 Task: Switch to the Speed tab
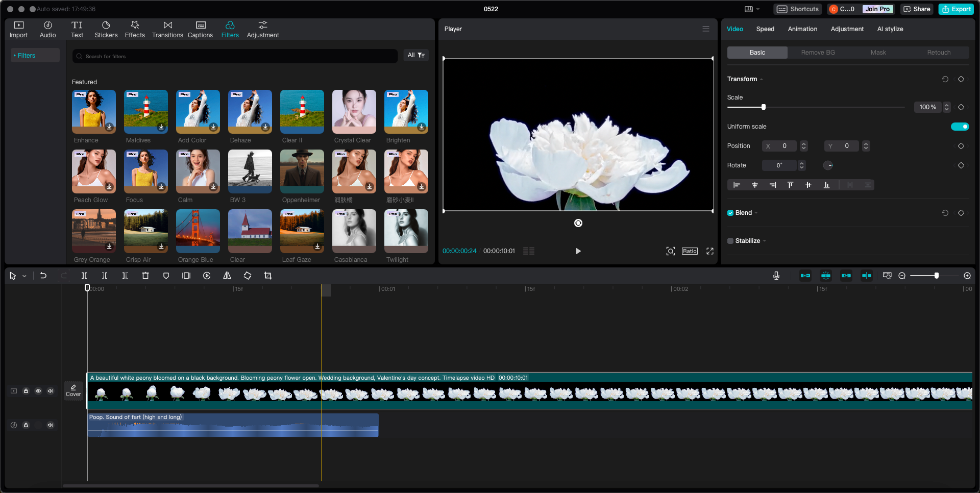765,29
